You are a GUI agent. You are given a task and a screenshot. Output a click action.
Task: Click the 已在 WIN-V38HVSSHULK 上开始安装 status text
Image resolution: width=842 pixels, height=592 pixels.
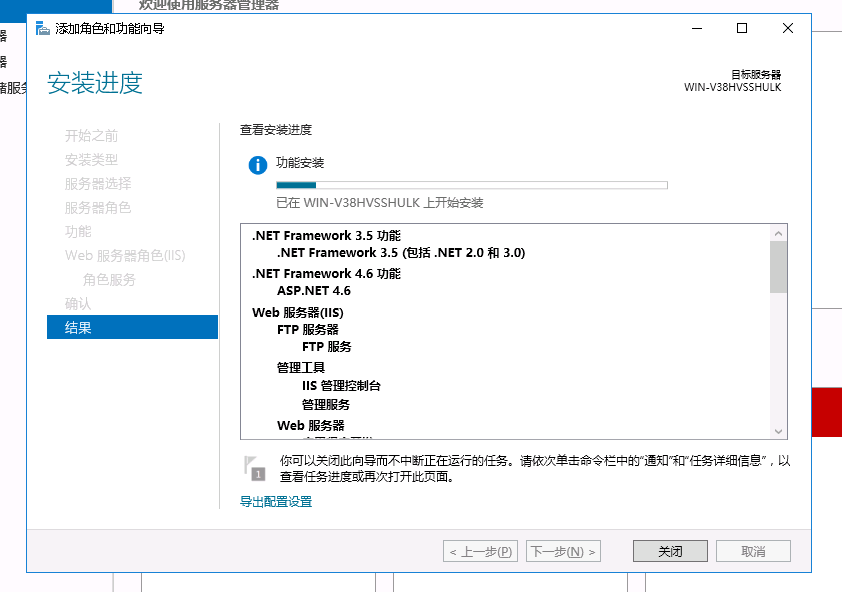click(x=380, y=203)
